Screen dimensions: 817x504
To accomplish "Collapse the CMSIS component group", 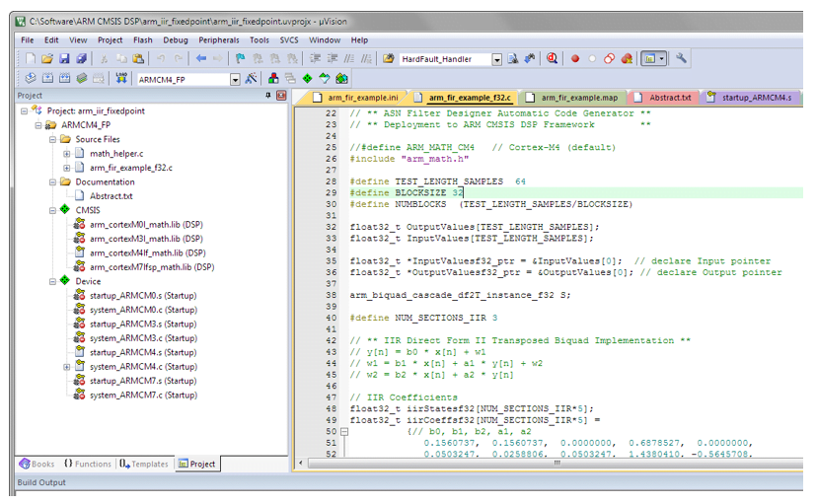I will tap(52, 210).
